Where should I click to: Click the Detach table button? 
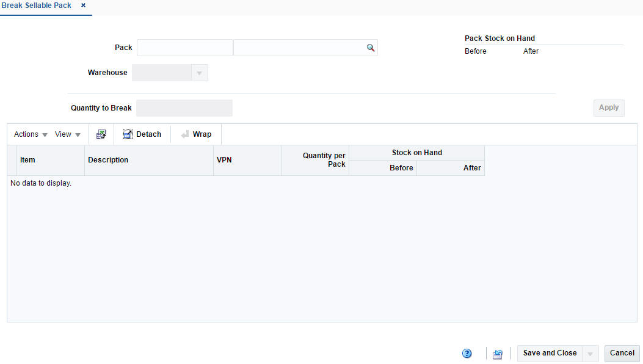142,134
